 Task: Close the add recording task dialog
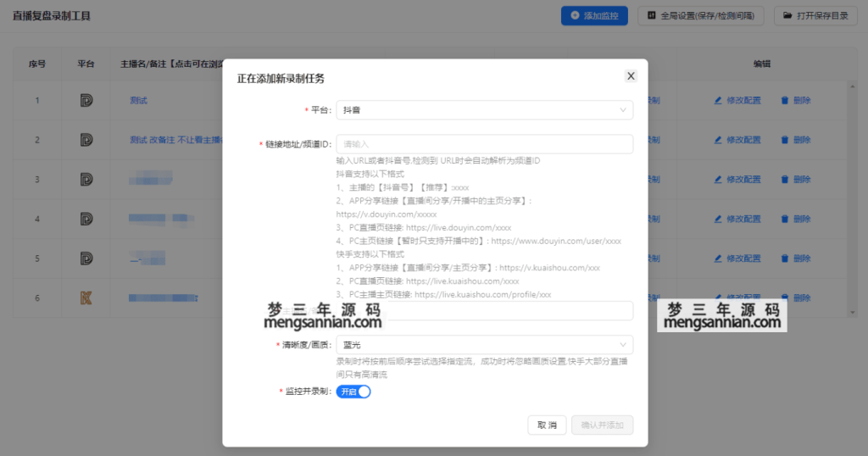click(631, 76)
